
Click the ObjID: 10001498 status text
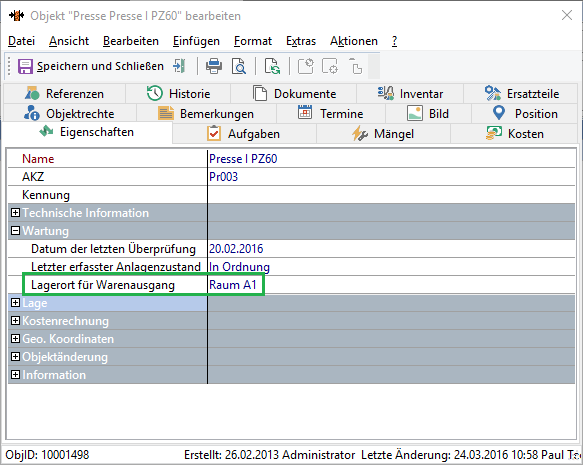pos(47,455)
